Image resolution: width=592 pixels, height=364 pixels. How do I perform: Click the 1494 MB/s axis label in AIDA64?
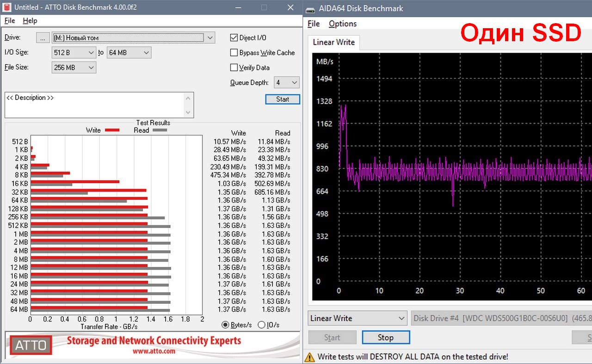[324, 79]
